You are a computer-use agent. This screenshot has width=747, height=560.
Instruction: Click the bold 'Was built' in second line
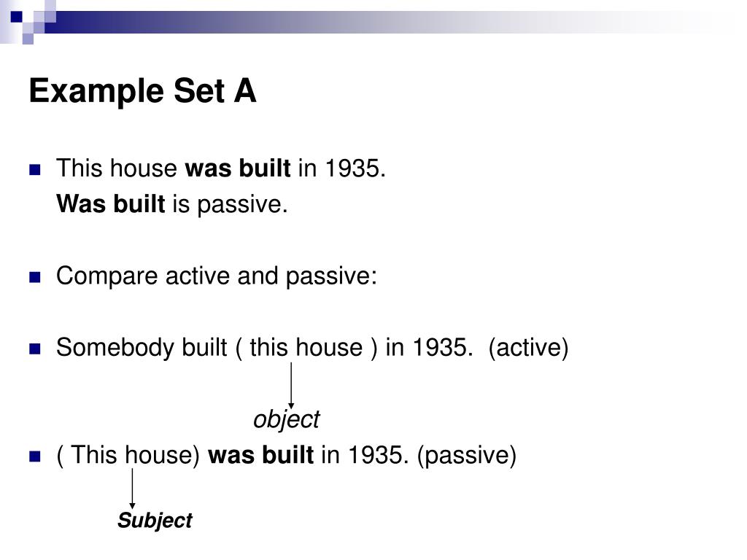(111, 204)
